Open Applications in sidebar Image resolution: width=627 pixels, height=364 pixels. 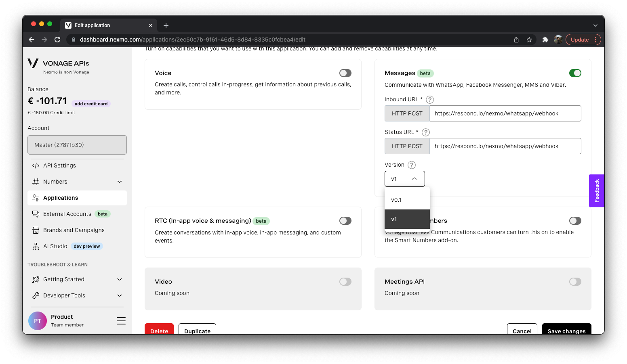77,198
